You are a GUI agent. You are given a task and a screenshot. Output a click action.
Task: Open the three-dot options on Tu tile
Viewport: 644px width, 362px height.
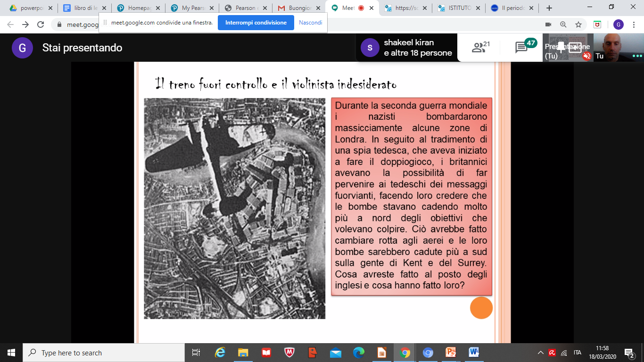(637, 56)
